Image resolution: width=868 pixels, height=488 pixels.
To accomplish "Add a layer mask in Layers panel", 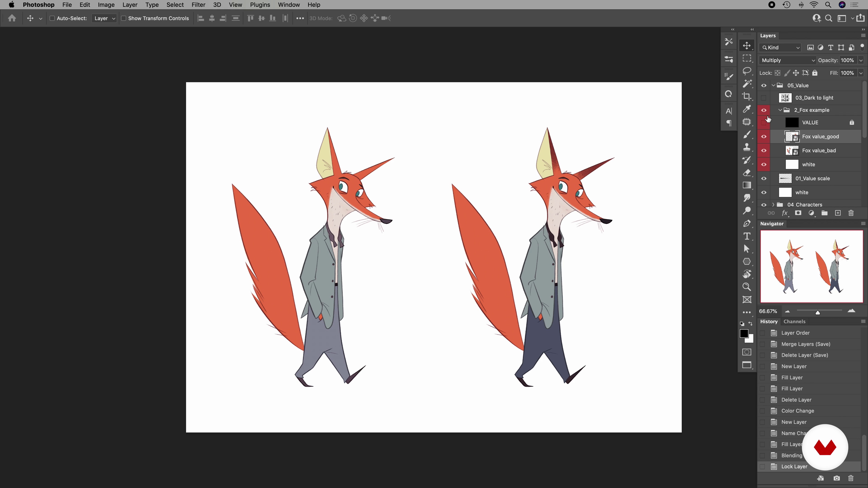I will (x=798, y=213).
